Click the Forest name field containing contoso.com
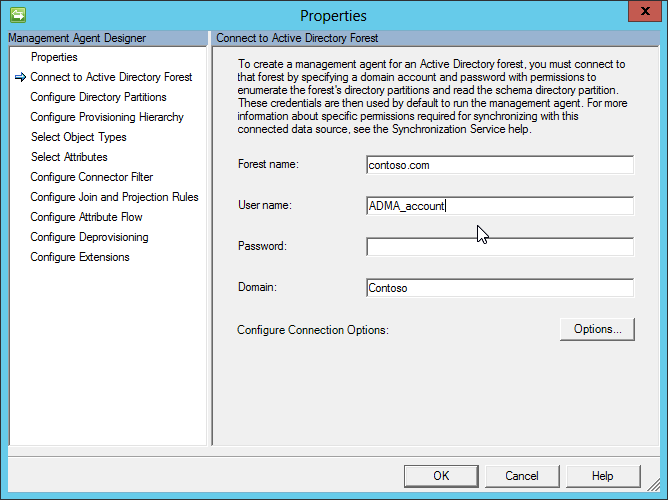Viewport: 668px width, 500px height. [x=500, y=165]
